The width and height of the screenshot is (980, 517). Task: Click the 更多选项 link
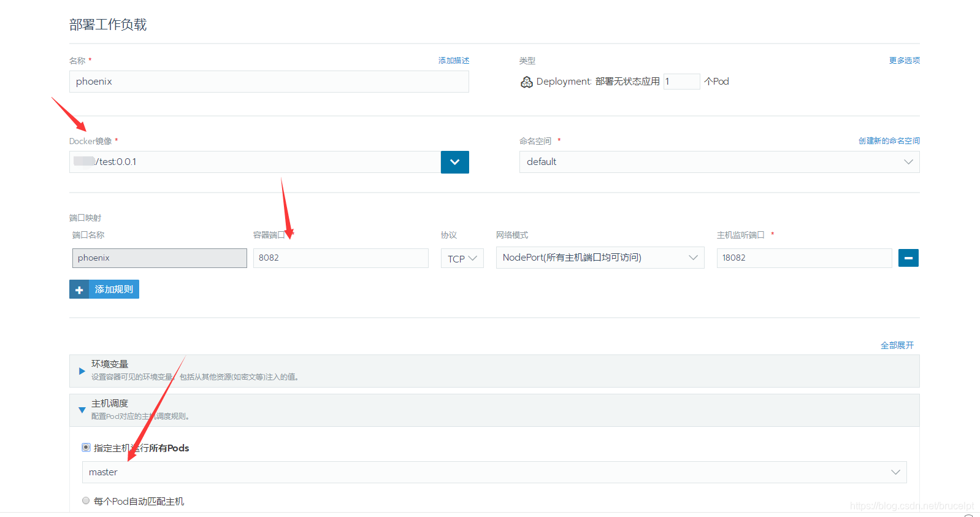(905, 61)
